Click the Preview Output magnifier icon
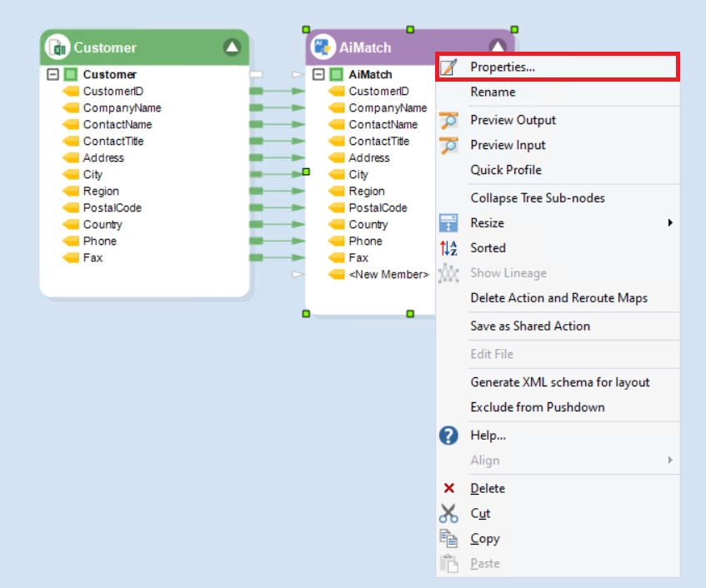The height and width of the screenshot is (588, 706). pos(448,120)
